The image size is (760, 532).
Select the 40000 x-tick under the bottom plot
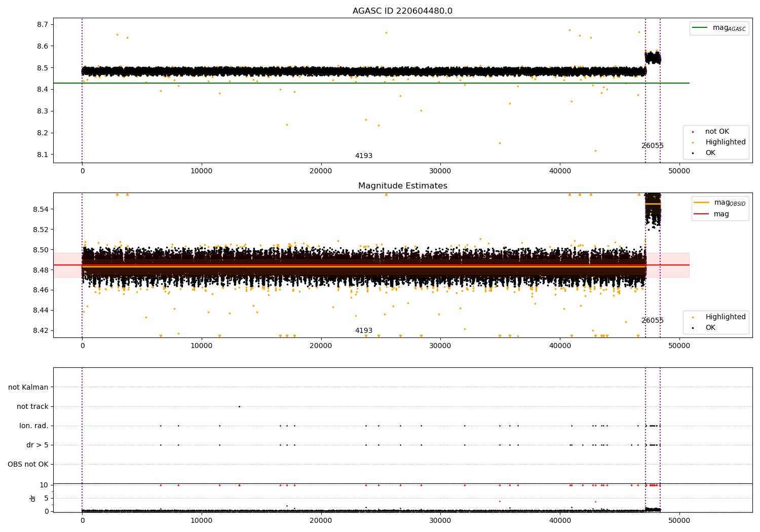pyautogui.click(x=559, y=521)
